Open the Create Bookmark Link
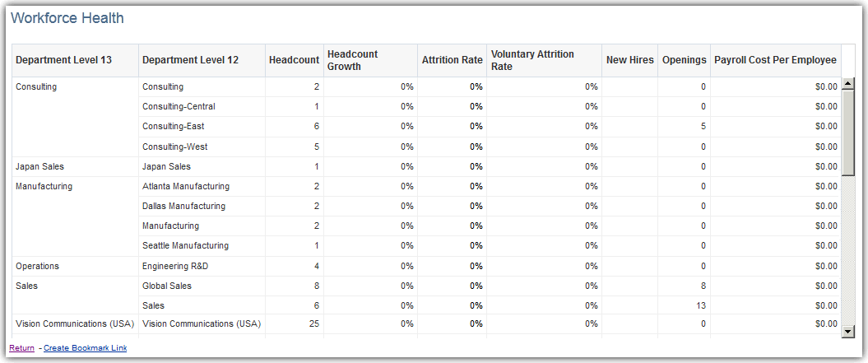This screenshot has height=363, width=868. tap(86, 348)
